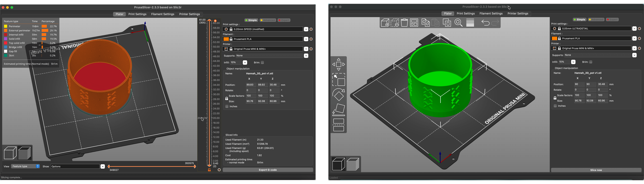
Task: Click the orange Prusament PLA color swatch left
Action: point(226,39)
